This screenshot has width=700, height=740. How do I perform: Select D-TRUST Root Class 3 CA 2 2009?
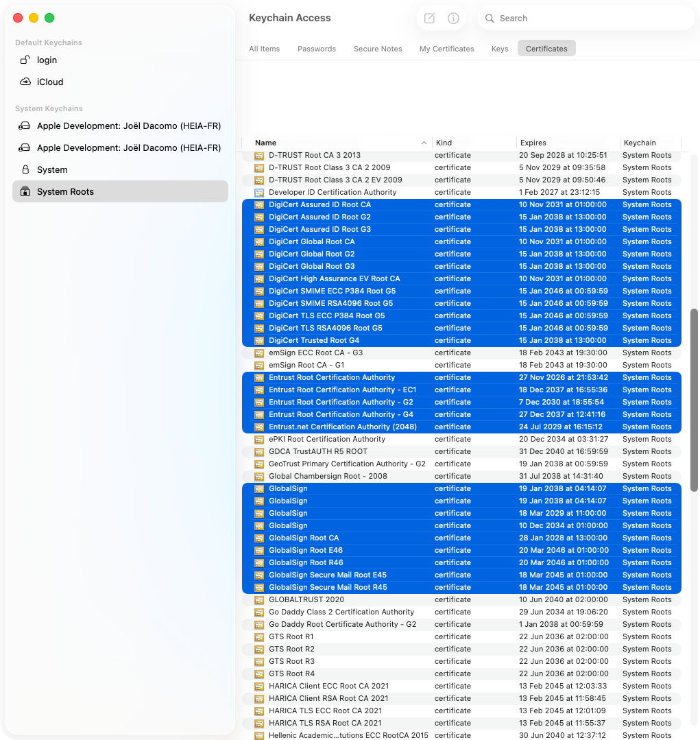(461, 167)
